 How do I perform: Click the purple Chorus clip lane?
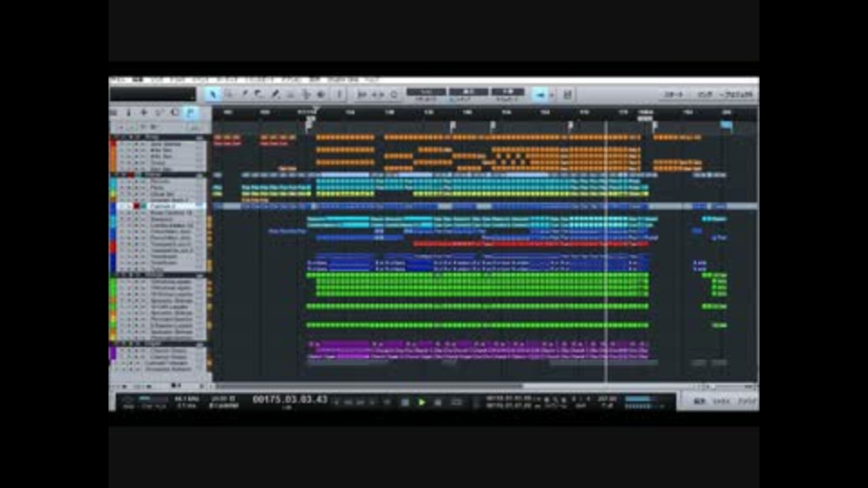479,351
